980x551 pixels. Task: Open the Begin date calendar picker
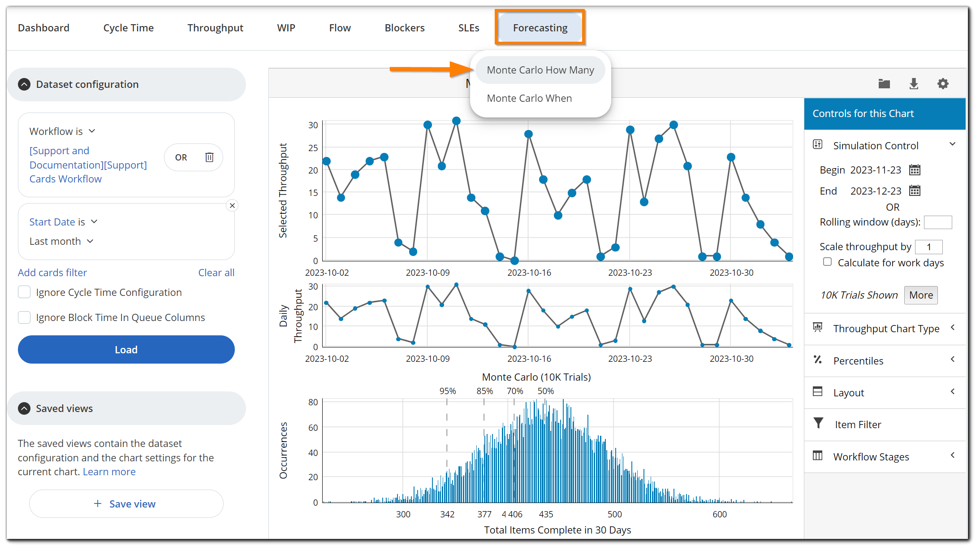(914, 169)
